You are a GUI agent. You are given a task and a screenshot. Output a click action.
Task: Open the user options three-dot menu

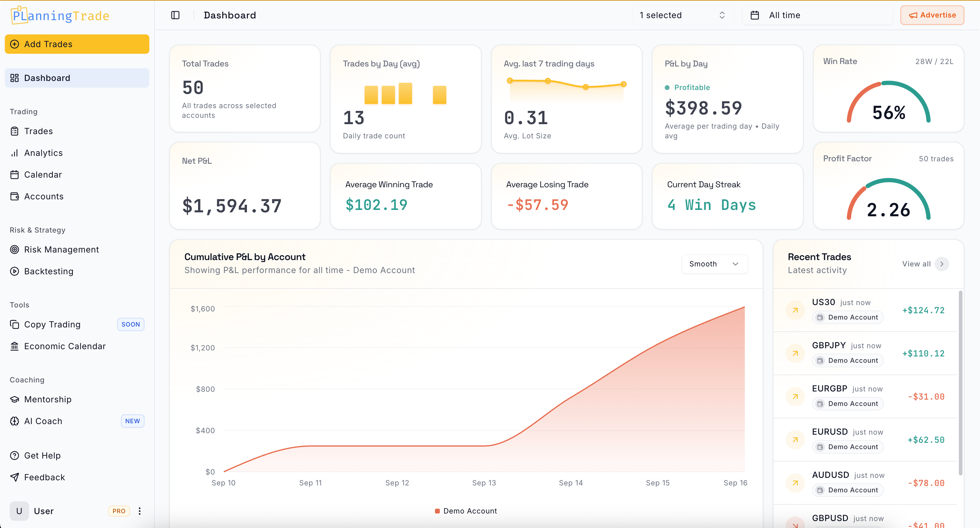point(140,511)
